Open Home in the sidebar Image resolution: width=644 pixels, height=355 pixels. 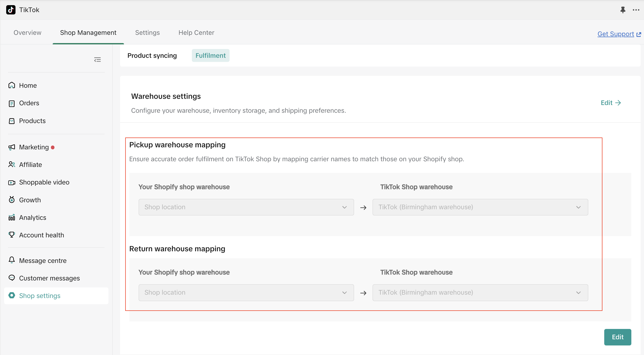[28, 85]
